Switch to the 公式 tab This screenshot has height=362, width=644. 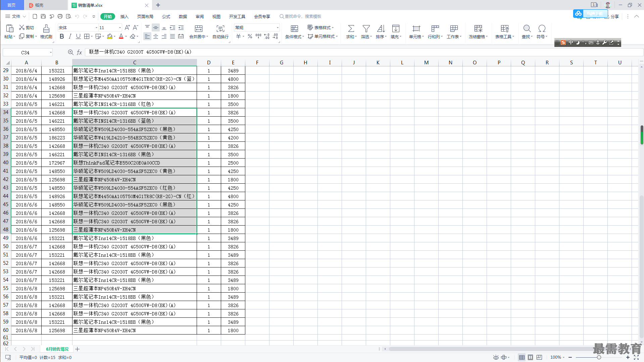click(166, 16)
